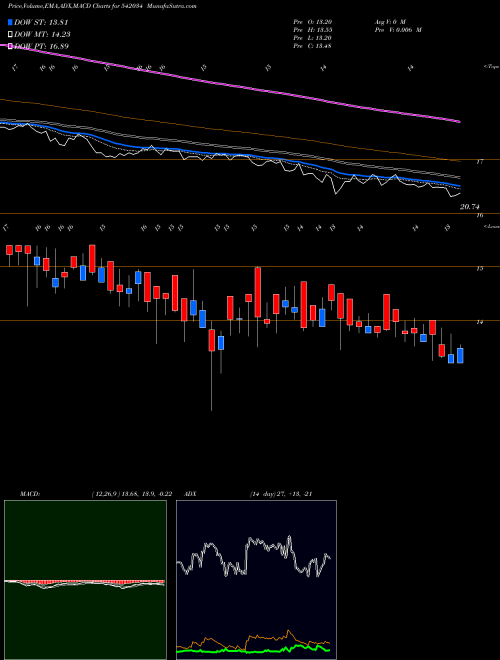Select the 'DOW PT: 16.89' legend label
This screenshot has height=660, width=500.
coord(42,46)
